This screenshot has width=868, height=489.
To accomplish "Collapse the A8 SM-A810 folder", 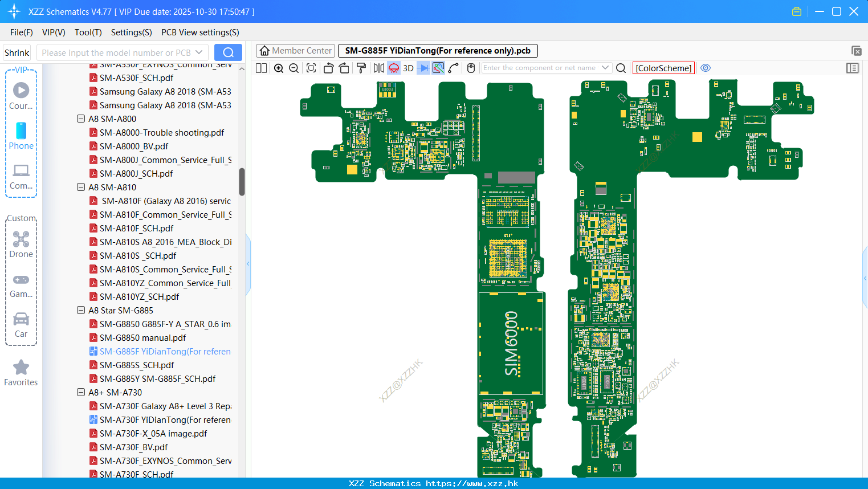I will click(x=81, y=188).
